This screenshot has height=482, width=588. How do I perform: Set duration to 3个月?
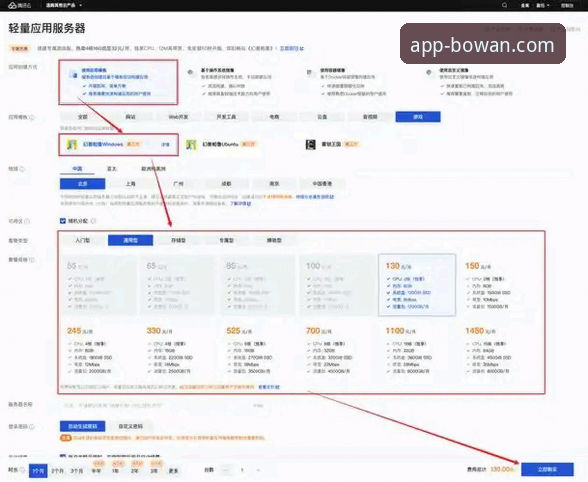click(77, 470)
